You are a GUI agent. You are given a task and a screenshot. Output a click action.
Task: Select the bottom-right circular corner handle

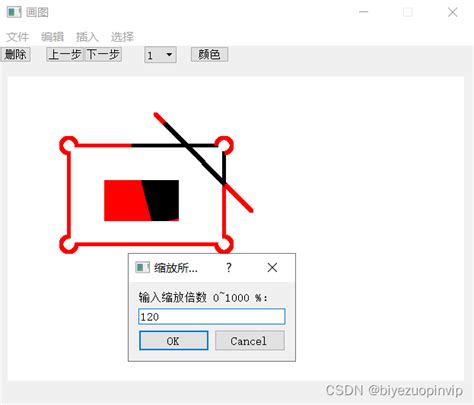tap(224, 244)
